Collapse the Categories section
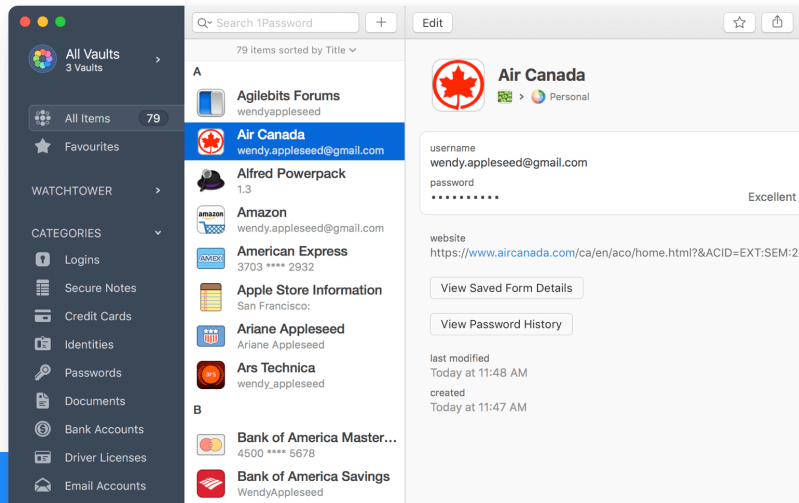This screenshot has width=799, height=503. [158, 233]
